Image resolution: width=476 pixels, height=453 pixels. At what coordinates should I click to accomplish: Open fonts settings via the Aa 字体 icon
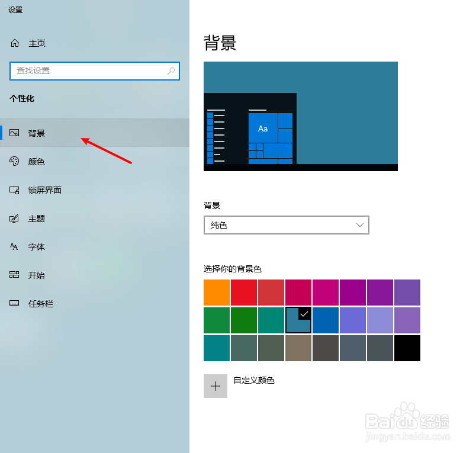point(14,246)
